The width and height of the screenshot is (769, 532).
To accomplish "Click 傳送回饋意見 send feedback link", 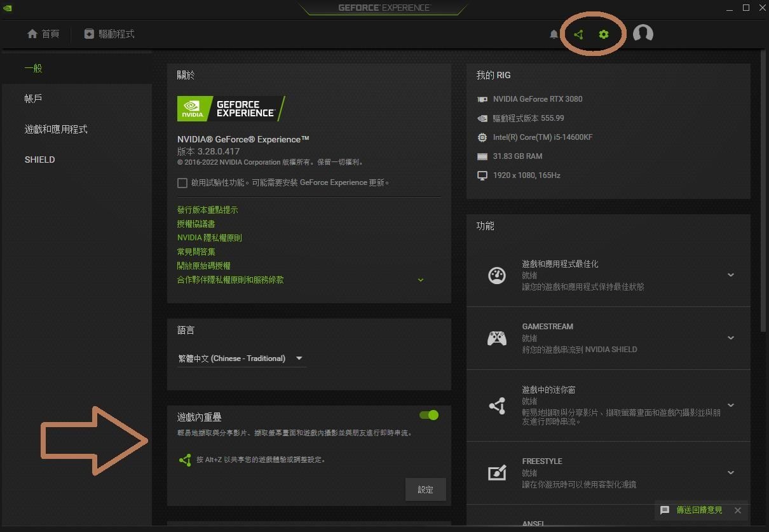I will (700, 510).
